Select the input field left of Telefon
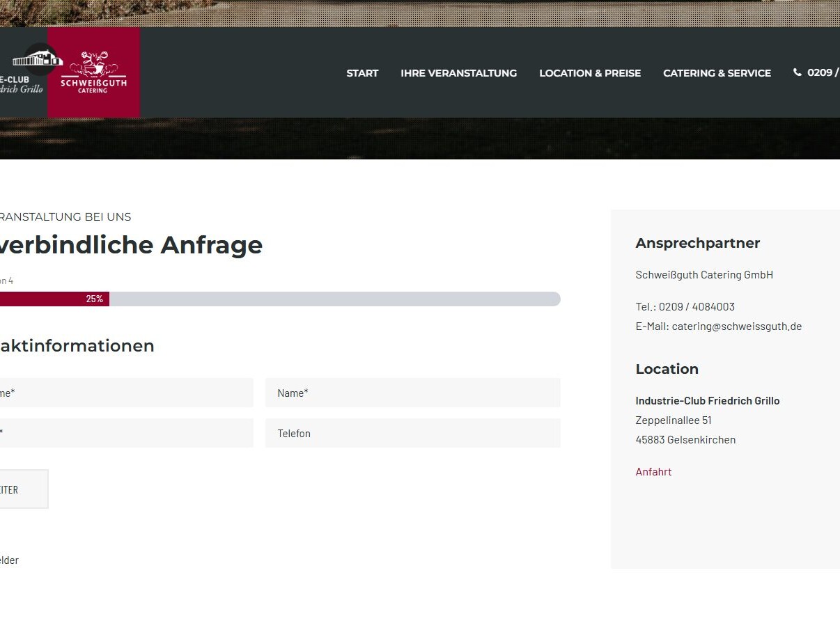 click(125, 433)
